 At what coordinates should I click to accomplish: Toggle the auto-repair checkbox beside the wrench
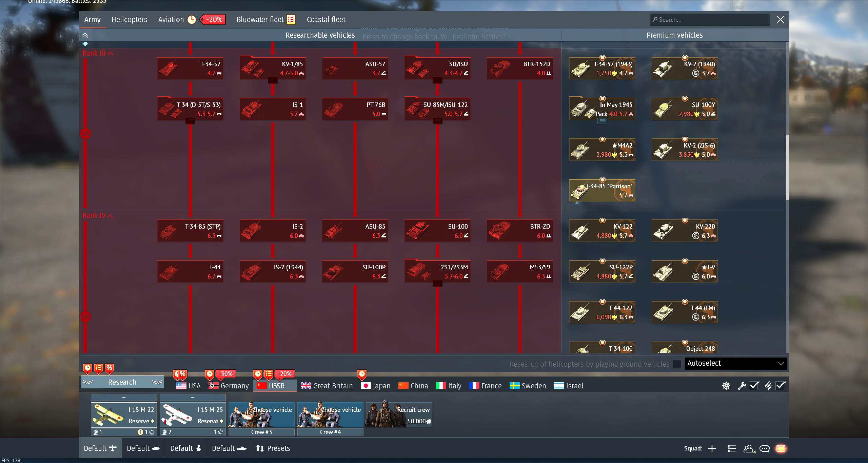click(x=754, y=386)
